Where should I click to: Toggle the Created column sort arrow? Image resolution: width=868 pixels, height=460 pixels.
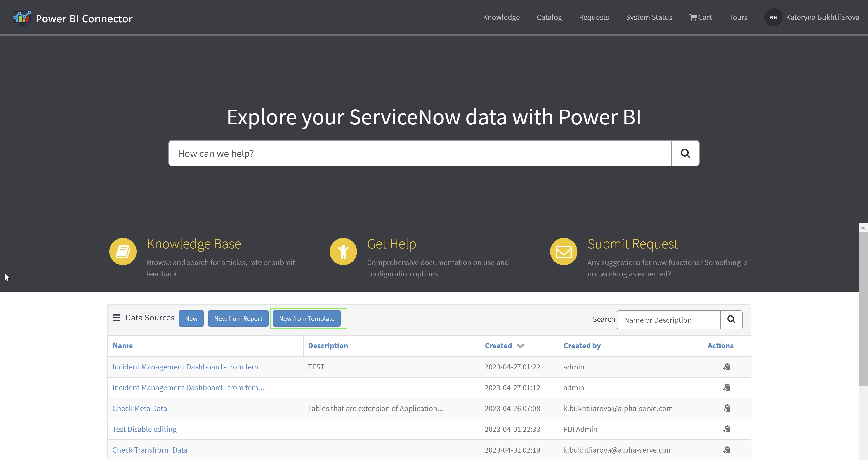pyautogui.click(x=520, y=346)
